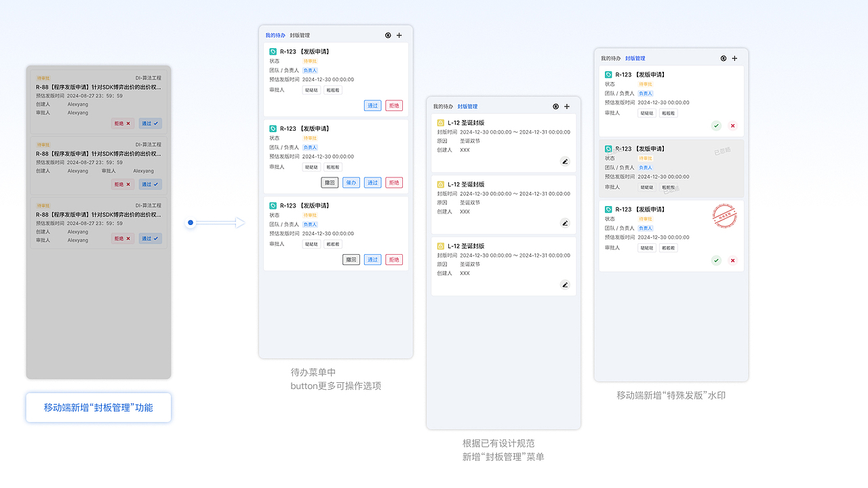This screenshot has height=488, width=868.
Task: Click 负责人 tag on topmost card in 待办菜单 panel
Action: 310,70
